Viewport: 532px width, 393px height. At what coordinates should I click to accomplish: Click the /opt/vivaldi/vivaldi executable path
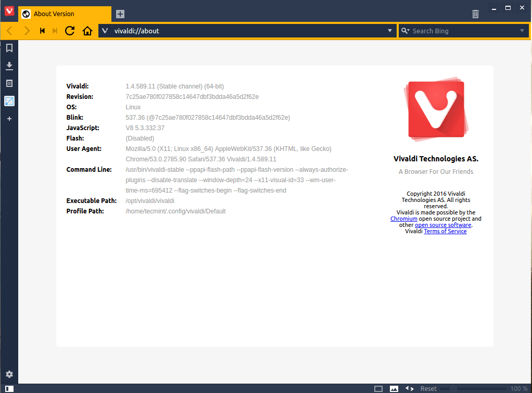(150, 201)
